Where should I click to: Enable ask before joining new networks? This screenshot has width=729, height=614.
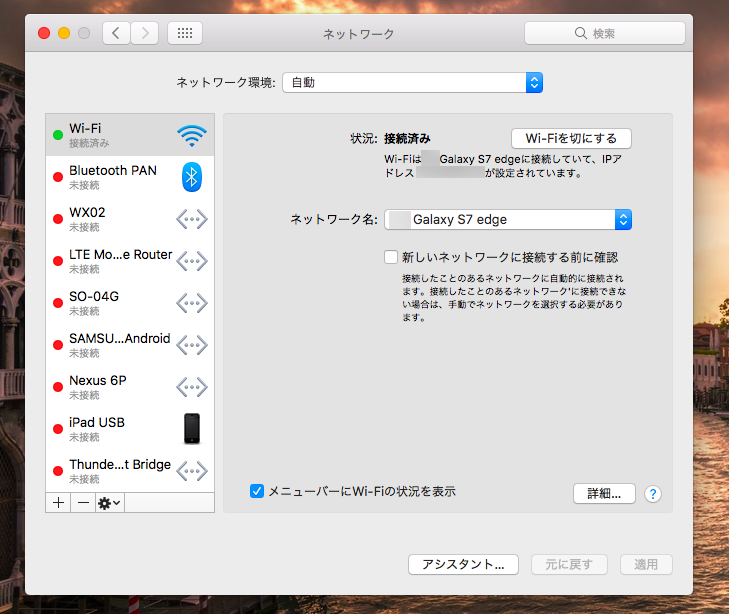pos(391,257)
